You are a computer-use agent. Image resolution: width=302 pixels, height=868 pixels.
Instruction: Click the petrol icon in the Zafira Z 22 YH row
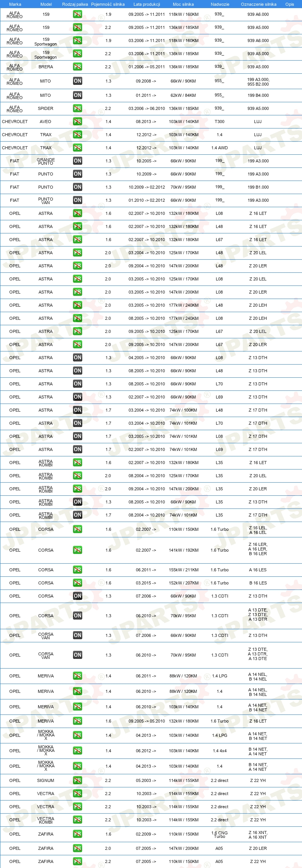pyautogui.click(x=77, y=861)
